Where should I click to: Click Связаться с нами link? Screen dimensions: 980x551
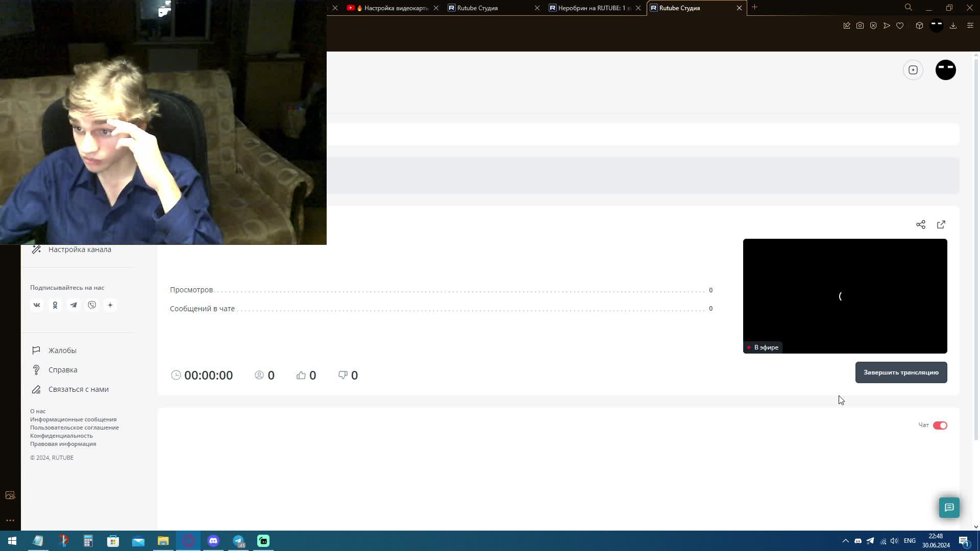[x=78, y=389]
